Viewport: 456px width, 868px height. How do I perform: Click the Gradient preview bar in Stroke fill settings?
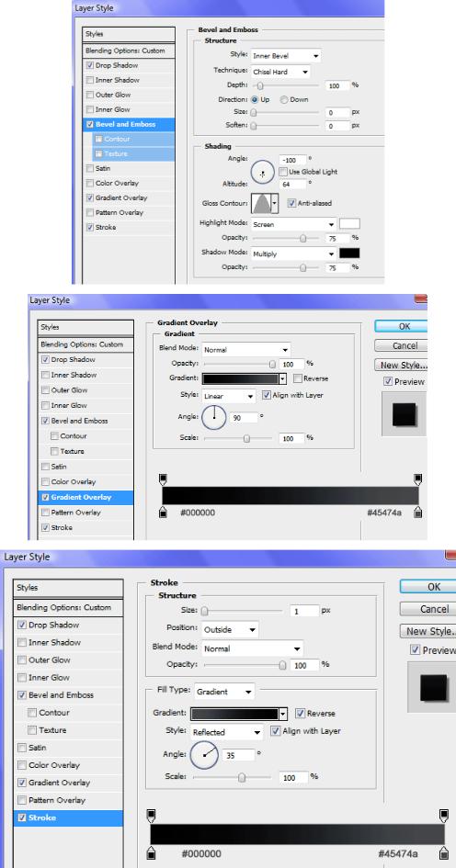click(234, 714)
